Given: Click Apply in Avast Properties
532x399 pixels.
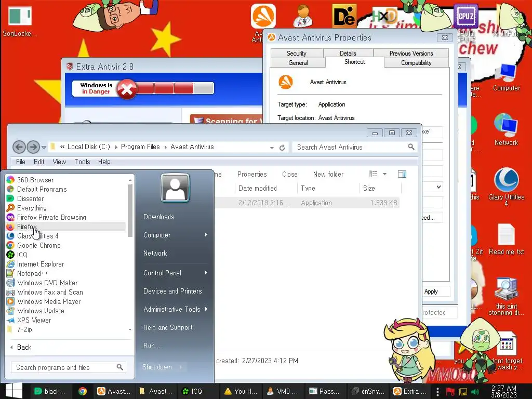Looking at the screenshot, I should click(431, 291).
